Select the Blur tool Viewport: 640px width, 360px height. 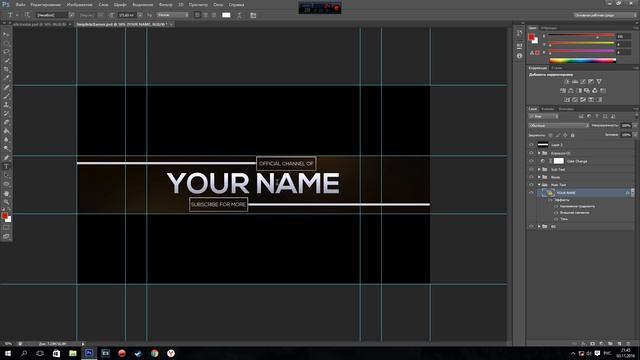pyautogui.click(x=6, y=140)
